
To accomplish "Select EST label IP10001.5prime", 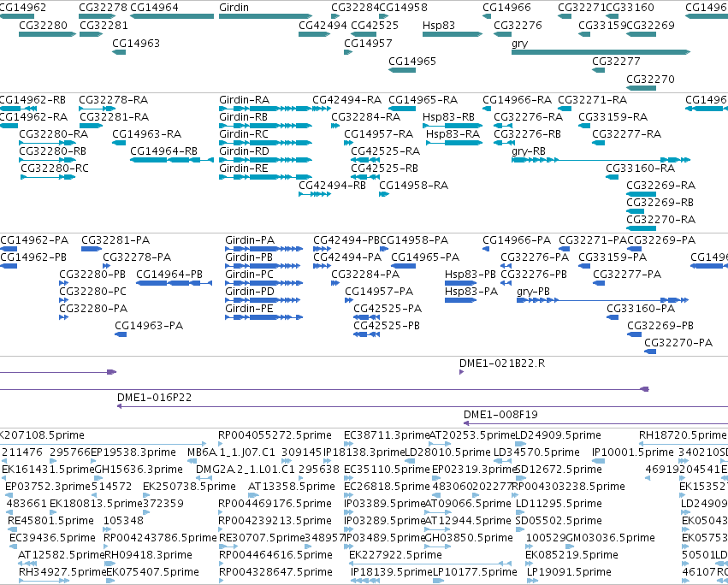I will tap(633, 452).
